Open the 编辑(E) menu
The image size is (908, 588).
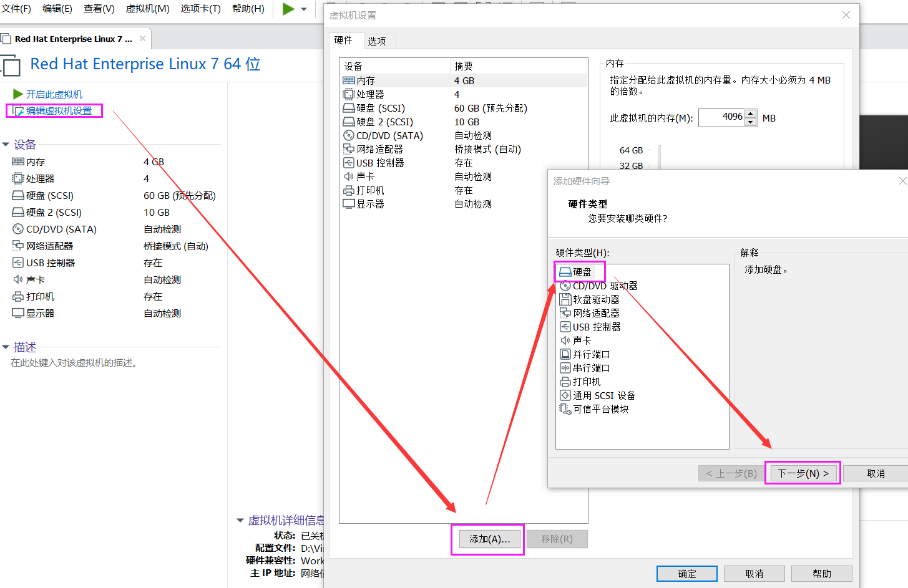click(x=57, y=9)
